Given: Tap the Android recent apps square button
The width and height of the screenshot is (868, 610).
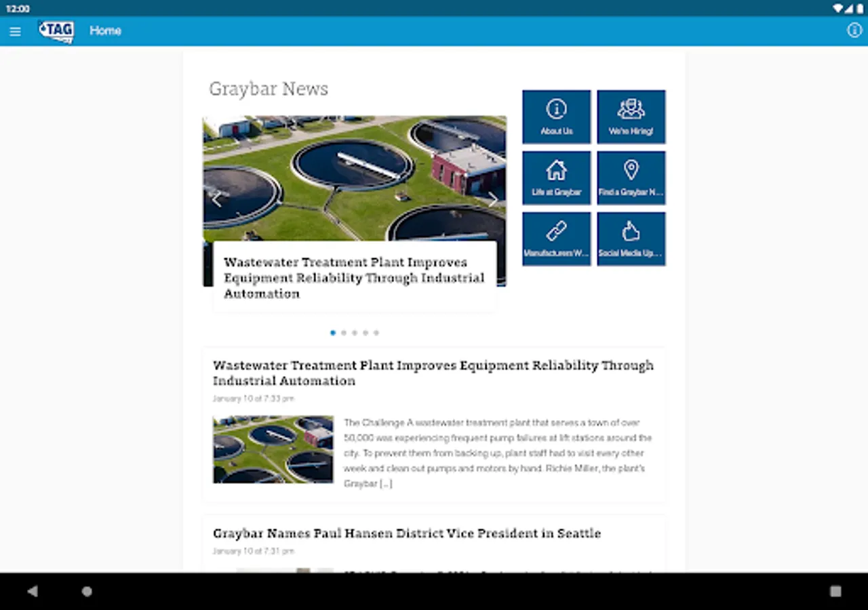Looking at the screenshot, I should (835, 591).
